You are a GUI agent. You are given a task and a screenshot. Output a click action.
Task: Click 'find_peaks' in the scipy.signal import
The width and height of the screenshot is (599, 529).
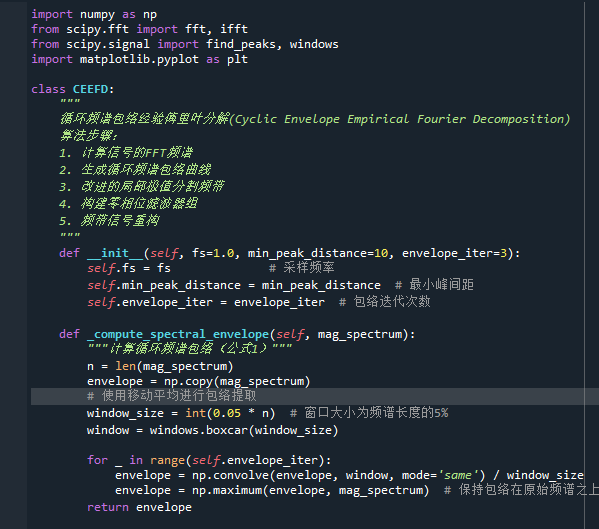tap(241, 44)
